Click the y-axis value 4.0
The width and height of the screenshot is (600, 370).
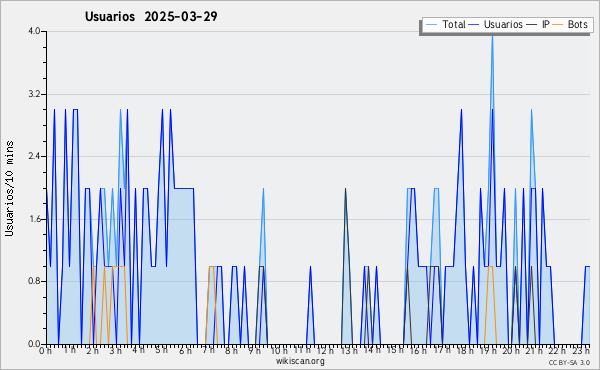[34, 31]
